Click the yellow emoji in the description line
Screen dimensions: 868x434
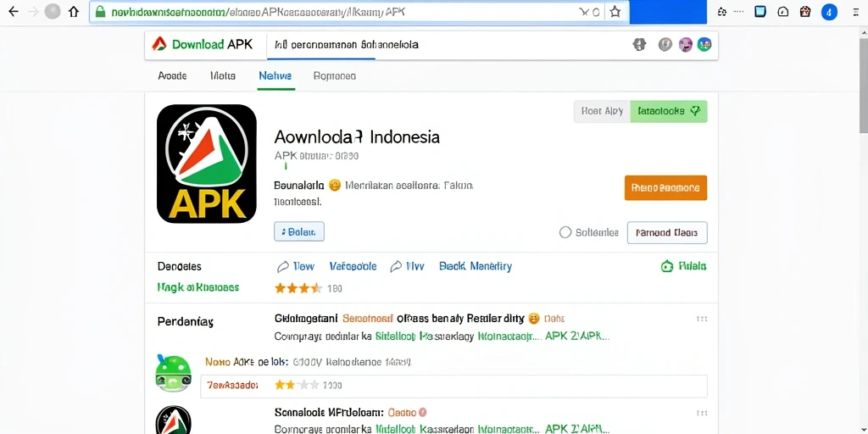click(334, 186)
